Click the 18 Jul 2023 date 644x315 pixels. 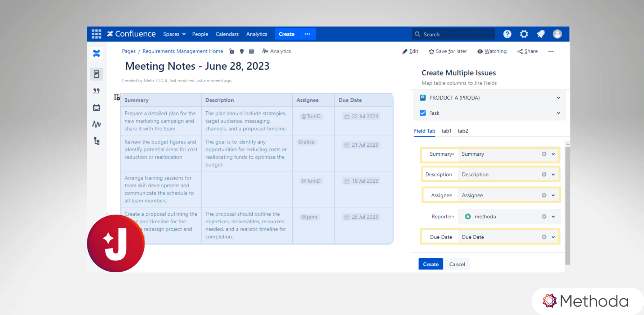click(361, 181)
